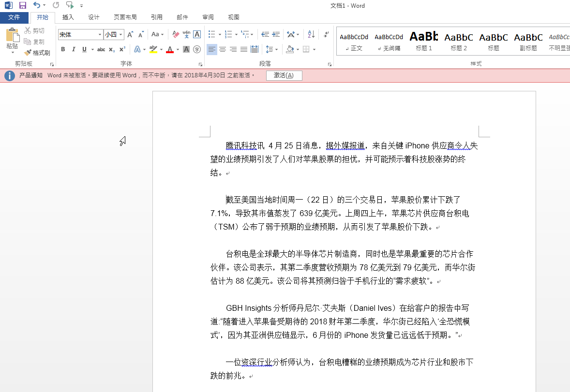Toggle bold formatting

point(62,49)
